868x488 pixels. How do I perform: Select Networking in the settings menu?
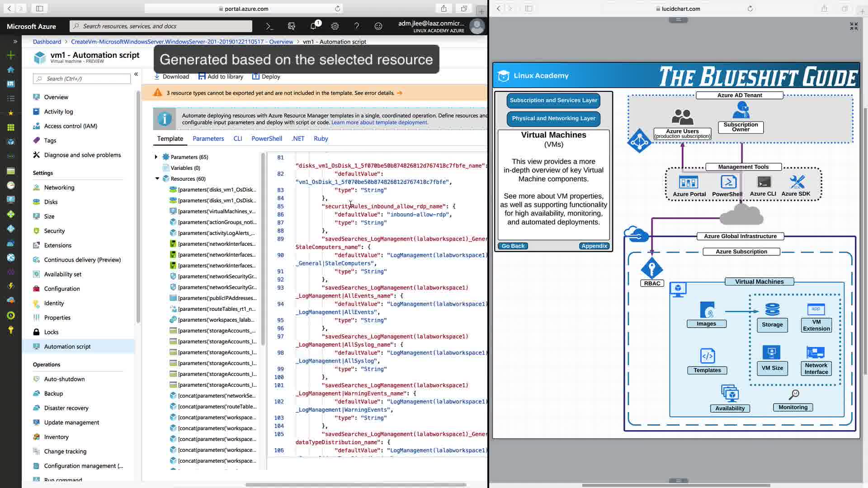tap(59, 188)
